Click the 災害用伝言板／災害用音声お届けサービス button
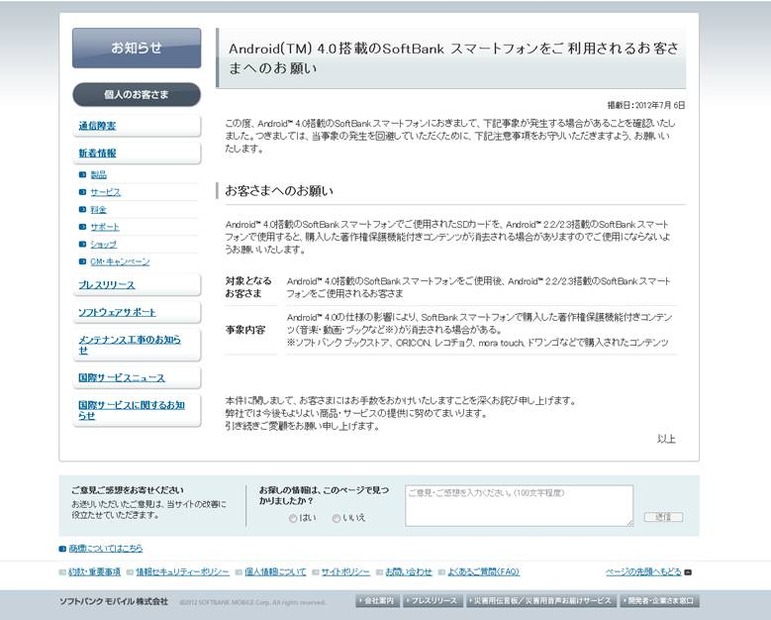 (540, 601)
